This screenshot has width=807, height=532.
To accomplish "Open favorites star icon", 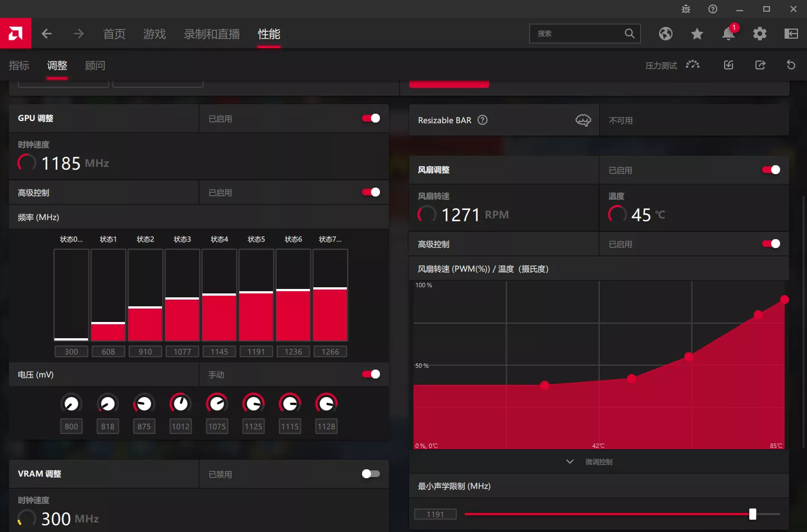I will click(x=697, y=34).
